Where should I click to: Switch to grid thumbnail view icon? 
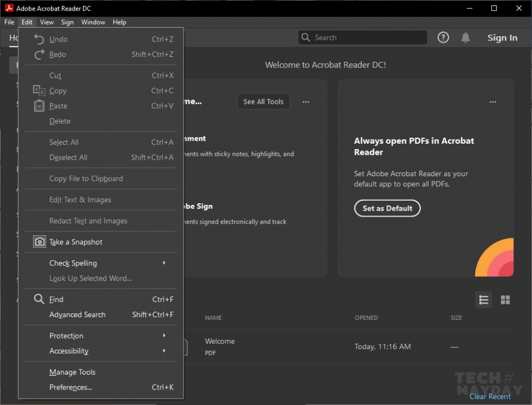(x=505, y=300)
